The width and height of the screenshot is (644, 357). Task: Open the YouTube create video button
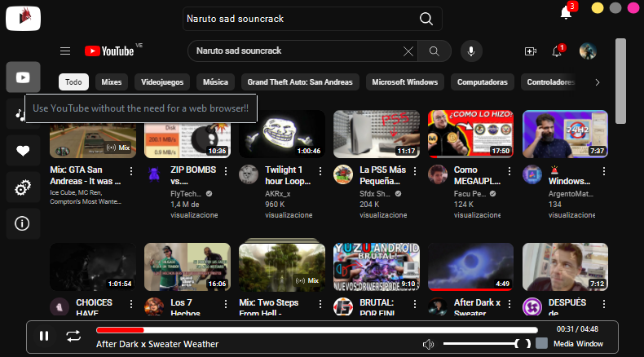point(530,51)
